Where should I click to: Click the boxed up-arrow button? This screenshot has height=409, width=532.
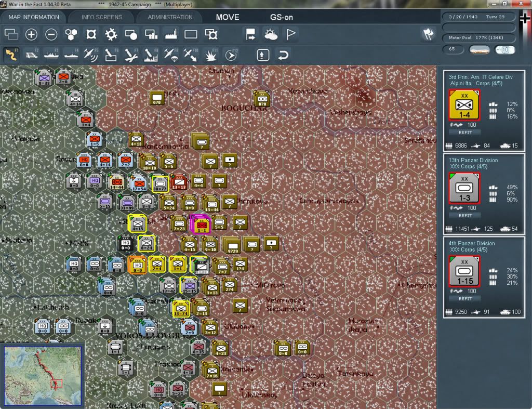[x=263, y=55]
